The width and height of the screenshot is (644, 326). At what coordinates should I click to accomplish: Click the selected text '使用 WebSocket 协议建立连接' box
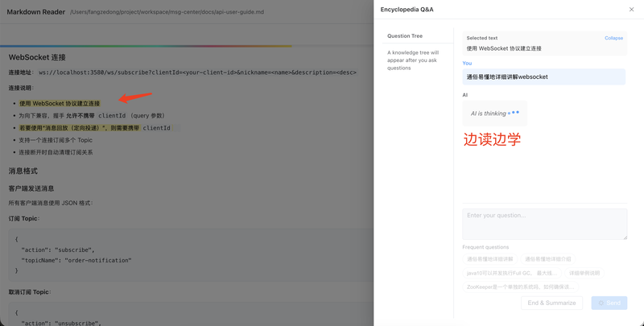tap(545, 43)
